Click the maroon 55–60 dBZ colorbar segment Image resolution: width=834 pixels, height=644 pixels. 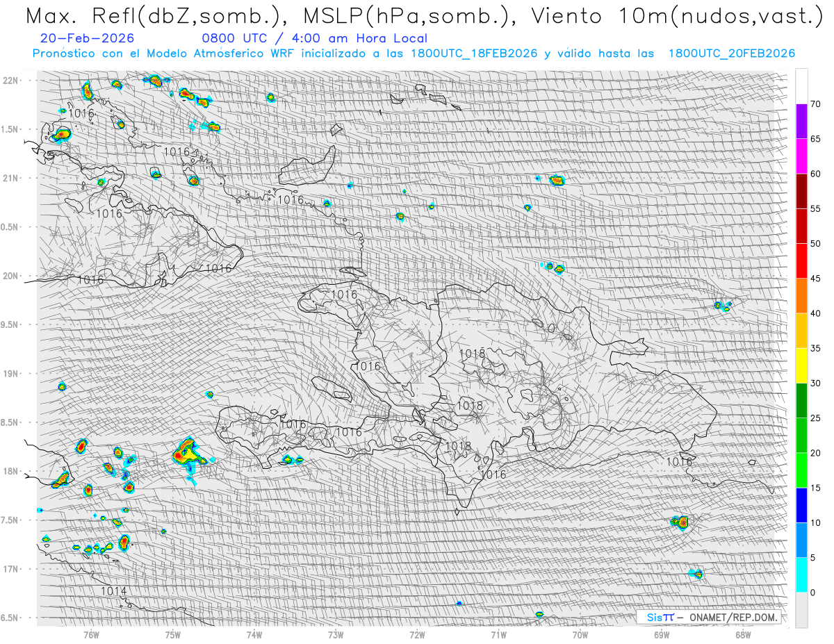[x=801, y=192]
